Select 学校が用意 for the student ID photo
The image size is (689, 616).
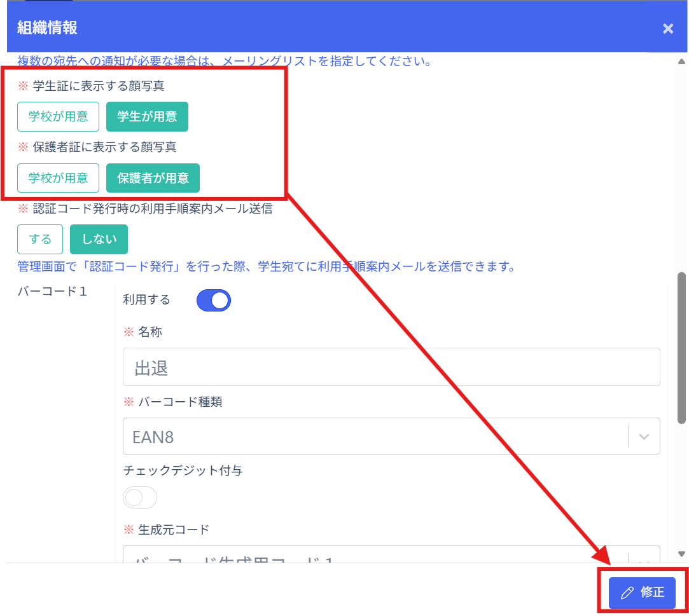pyautogui.click(x=58, y=116)
